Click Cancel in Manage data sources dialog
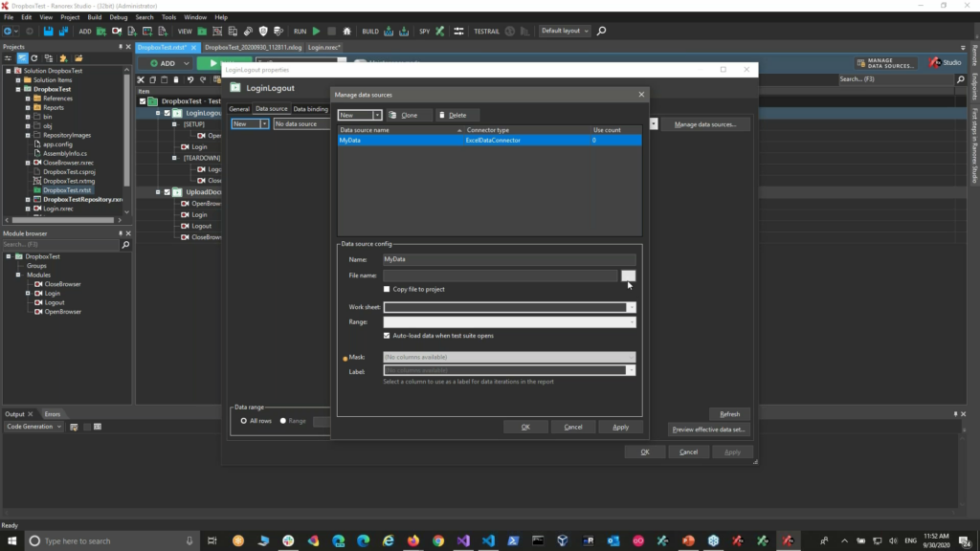Screen dimensions: 980x551 [573, 428]
